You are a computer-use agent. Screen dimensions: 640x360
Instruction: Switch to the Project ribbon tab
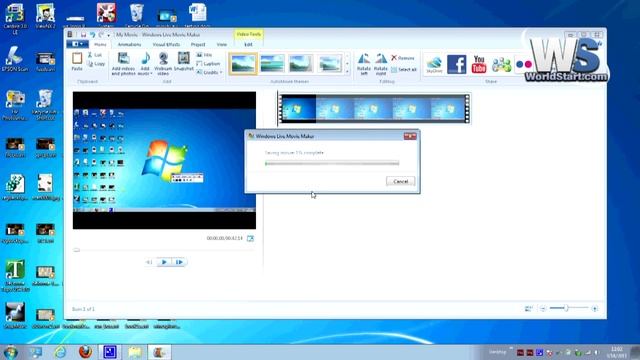198,44
